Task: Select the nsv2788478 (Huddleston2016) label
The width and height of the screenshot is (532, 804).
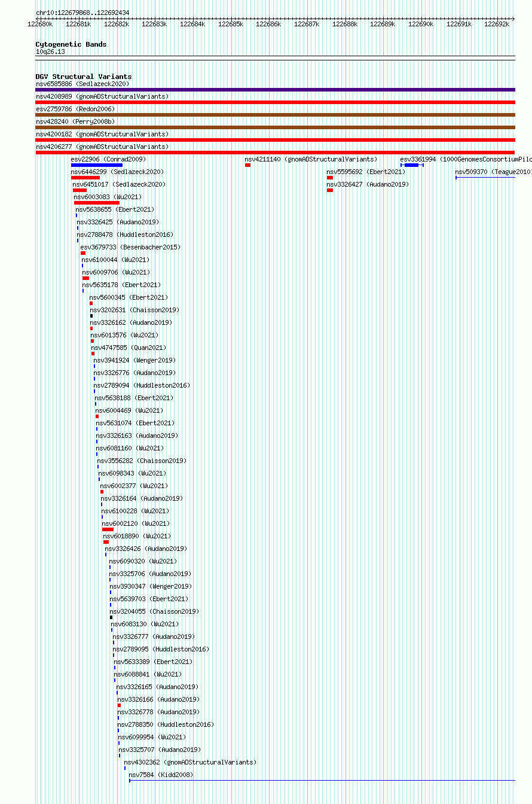Action: click(125, 234)
